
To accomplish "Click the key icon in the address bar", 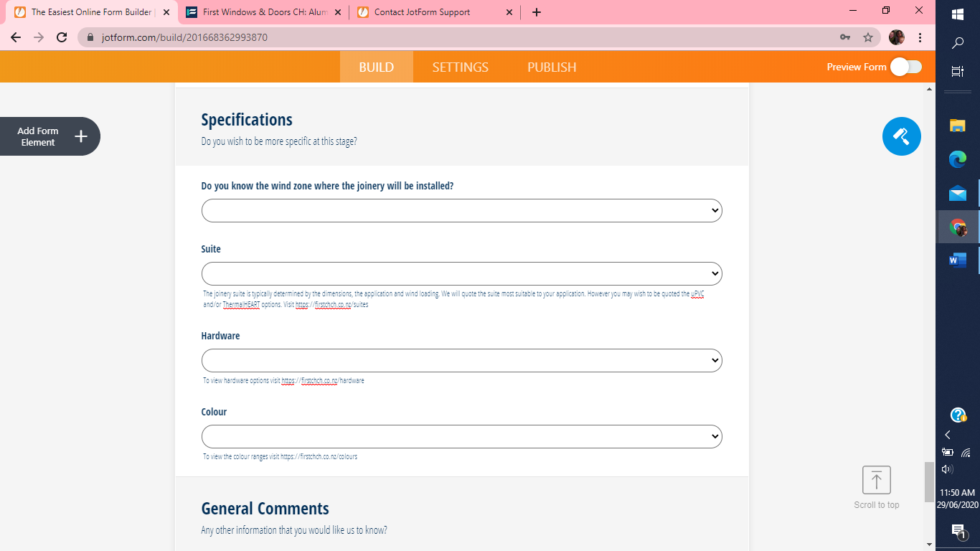I will pyautogui.click(x=844, y=37).
